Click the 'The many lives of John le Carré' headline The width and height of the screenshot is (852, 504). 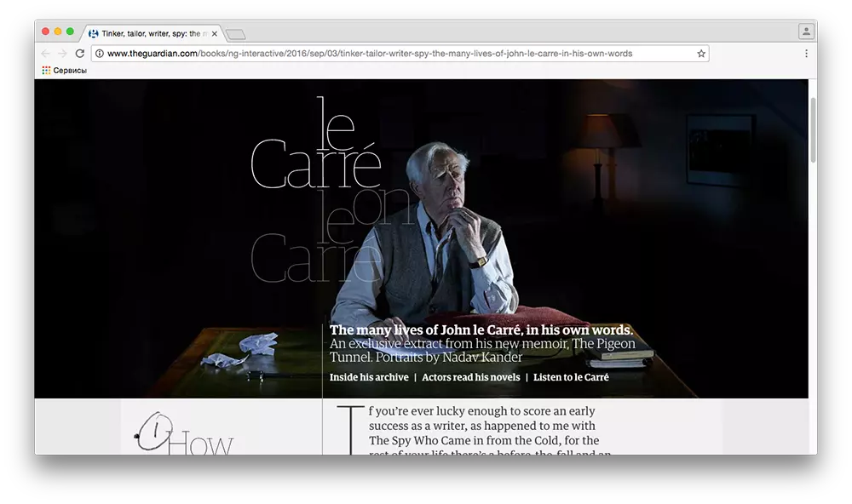tap(481, 330)
